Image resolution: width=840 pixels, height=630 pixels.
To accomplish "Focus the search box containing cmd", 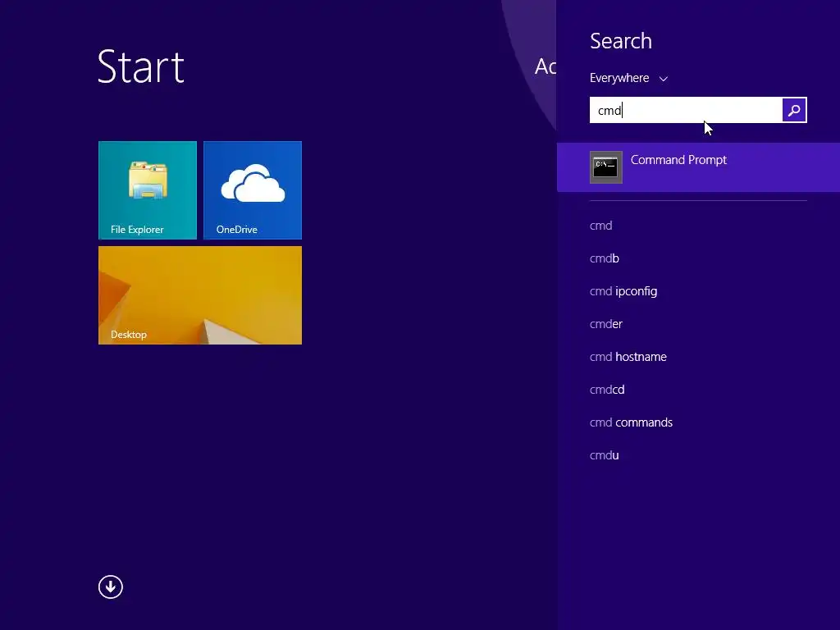I will 686,111.
